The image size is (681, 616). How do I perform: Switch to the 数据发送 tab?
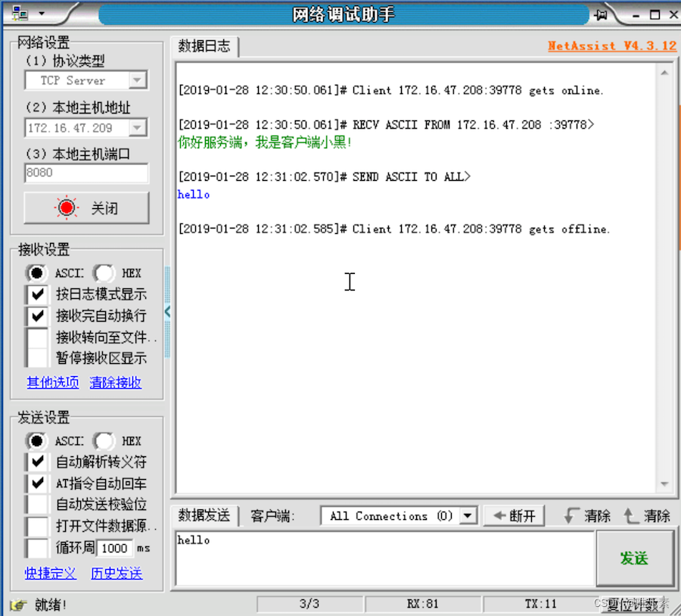[204, 515]
